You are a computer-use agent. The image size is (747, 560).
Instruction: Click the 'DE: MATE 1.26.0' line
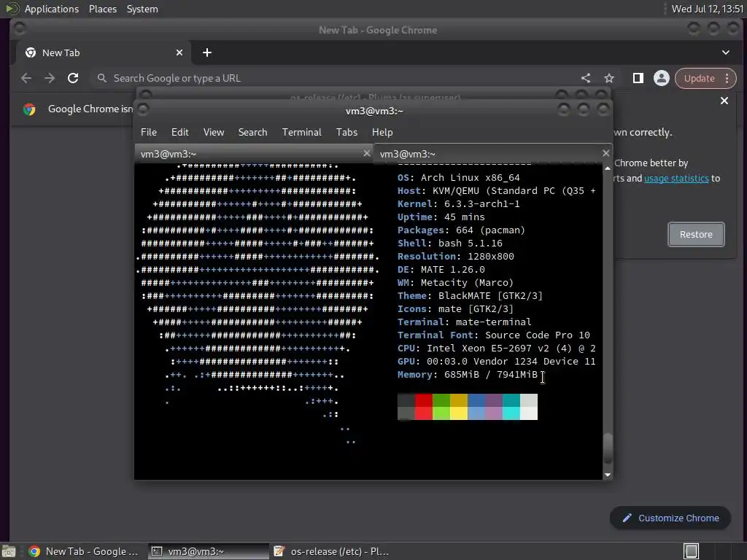pos(441,270)
